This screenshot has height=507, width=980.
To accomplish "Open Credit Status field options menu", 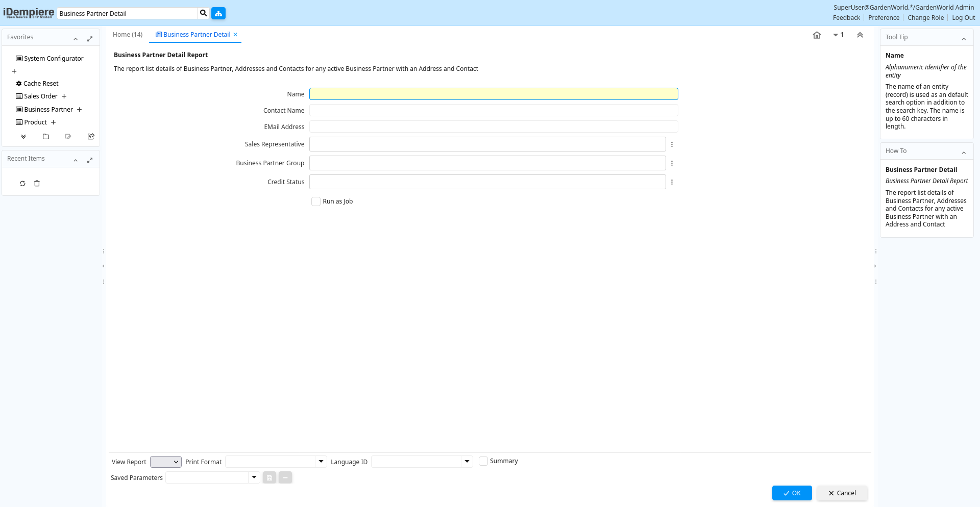I will pos(672,182).
